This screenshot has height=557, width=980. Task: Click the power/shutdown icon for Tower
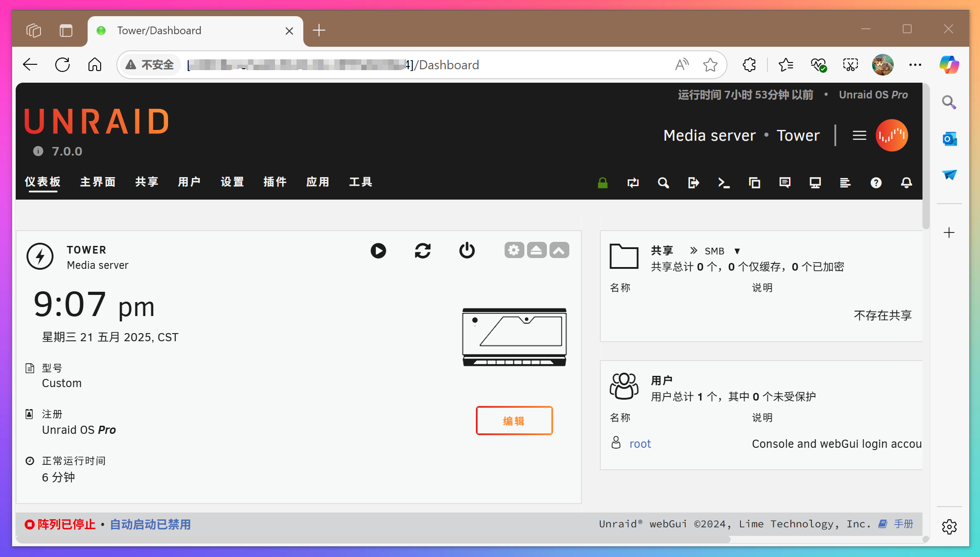(x=467, y=250)
